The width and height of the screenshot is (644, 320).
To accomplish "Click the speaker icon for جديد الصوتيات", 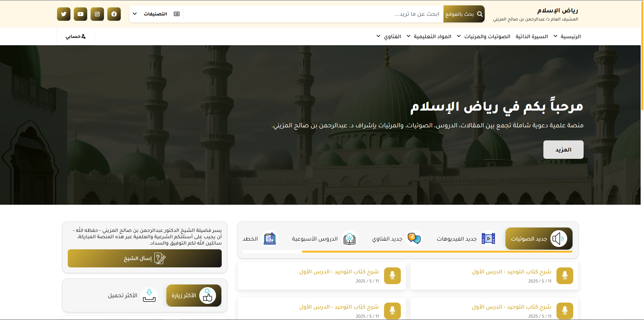I will [558, 239].
